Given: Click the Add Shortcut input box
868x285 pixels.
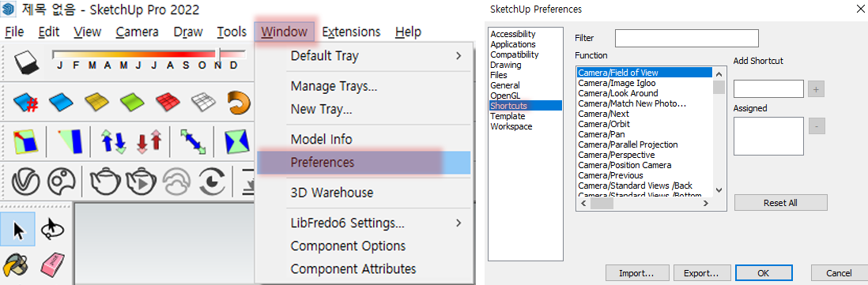Looking at the screenshot, I should [769, 88].
